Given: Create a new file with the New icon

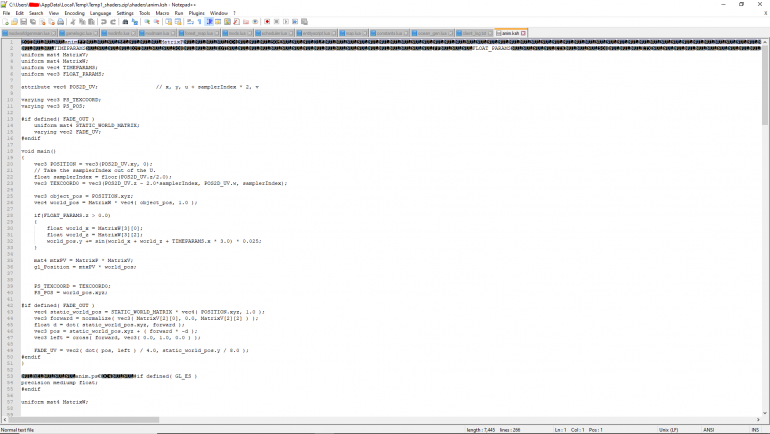Looking at the screenshot, I should (5, 22).
